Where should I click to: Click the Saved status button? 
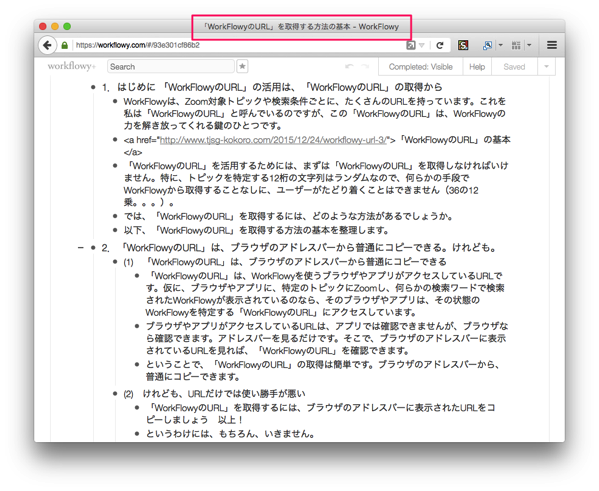coord(514,67)
